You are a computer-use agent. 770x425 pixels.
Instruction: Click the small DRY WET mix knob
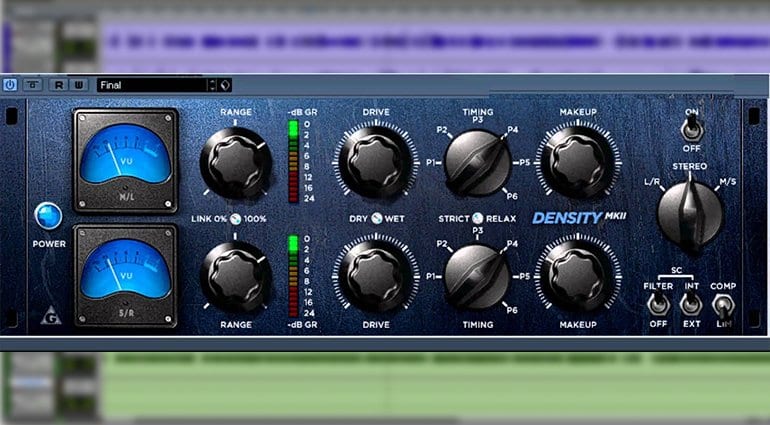(x=377, y=219)
